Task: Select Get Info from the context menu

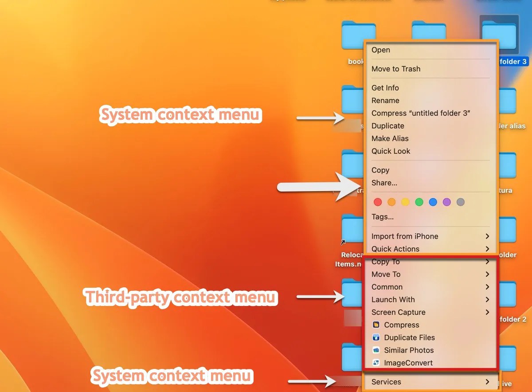Action: pos(385,88)
